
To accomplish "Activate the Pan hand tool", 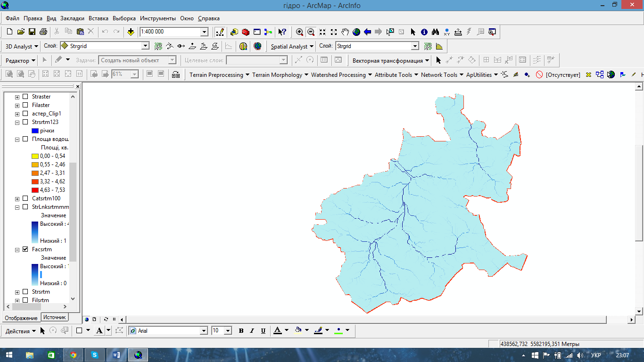I will point(345,32).
